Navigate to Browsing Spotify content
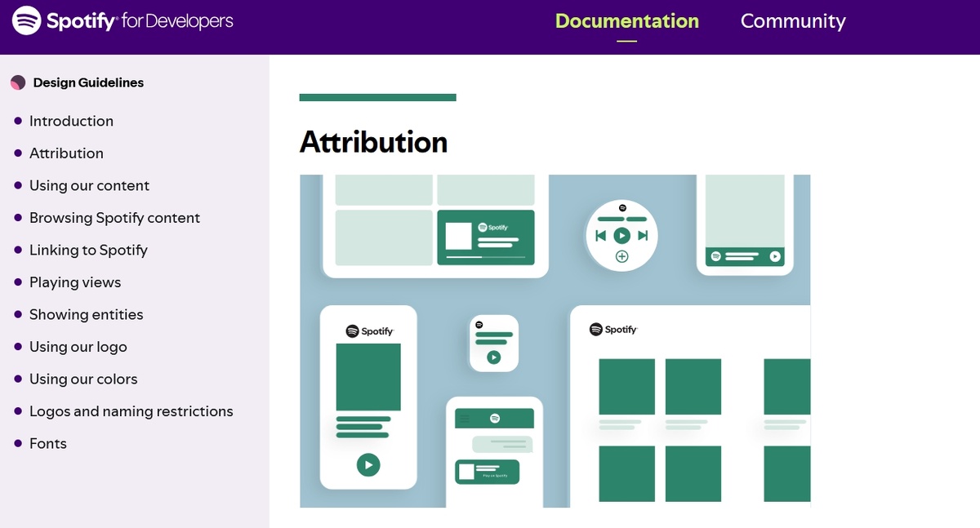The width and height of the screenshot is (980, 528). point(114,218)
